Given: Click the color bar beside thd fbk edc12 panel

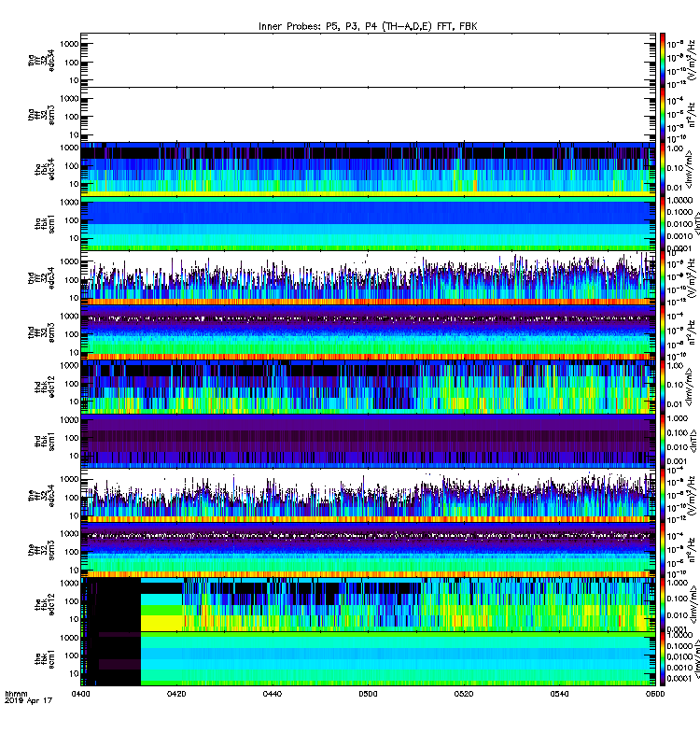Looking at the screenshot, I should [662, 387].
